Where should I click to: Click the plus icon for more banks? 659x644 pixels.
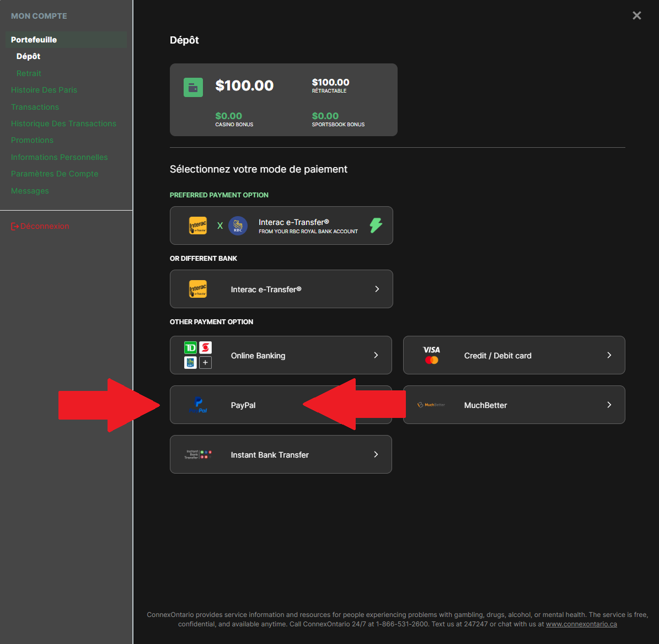[205, 363]
